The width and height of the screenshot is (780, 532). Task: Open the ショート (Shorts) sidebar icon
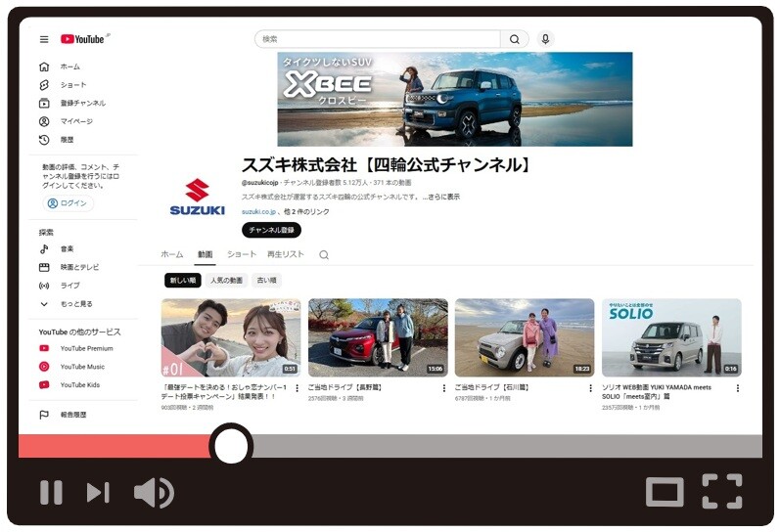click(44, 85)
